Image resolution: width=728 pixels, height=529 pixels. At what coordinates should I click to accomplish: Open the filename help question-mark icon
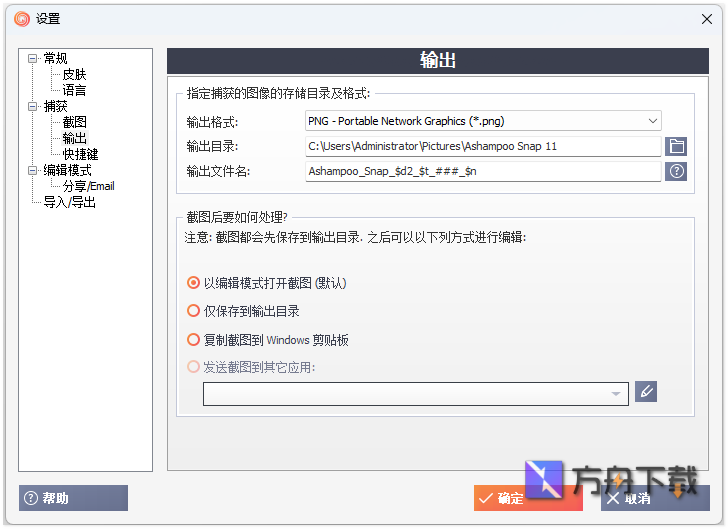tap(676, 171)
